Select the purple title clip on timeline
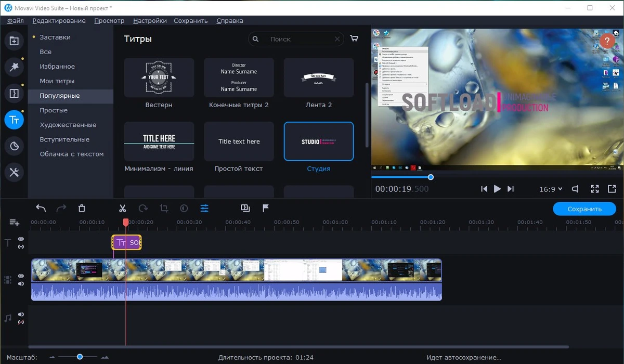624x364 pixels. point(126,242)
